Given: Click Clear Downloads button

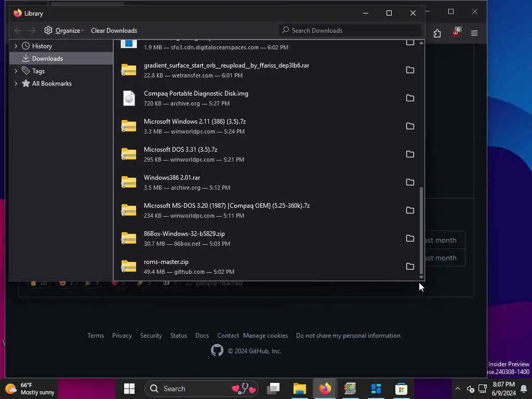Looking at the screenshot, I should (114, 31).
